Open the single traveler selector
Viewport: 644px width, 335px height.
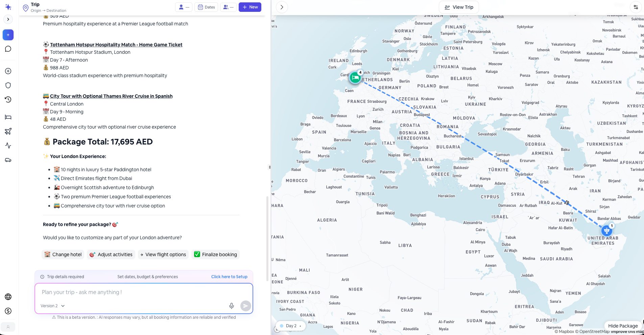(x=184, y=7)
